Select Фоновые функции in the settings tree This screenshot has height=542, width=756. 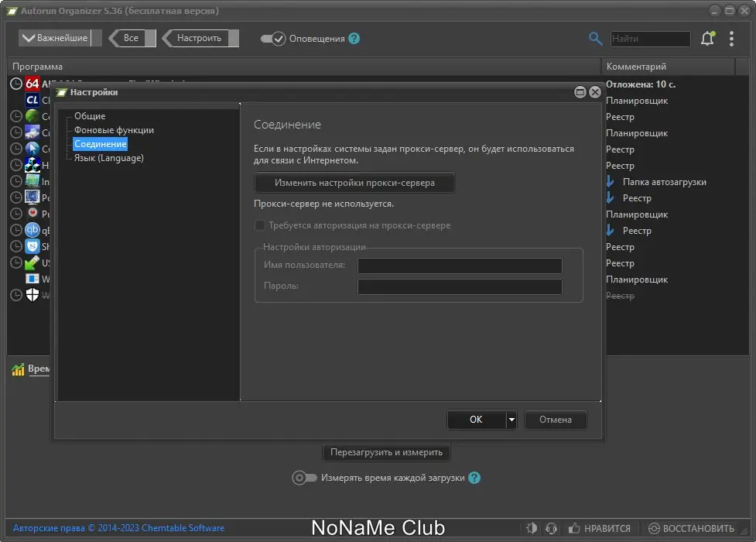tap(114, 130)
